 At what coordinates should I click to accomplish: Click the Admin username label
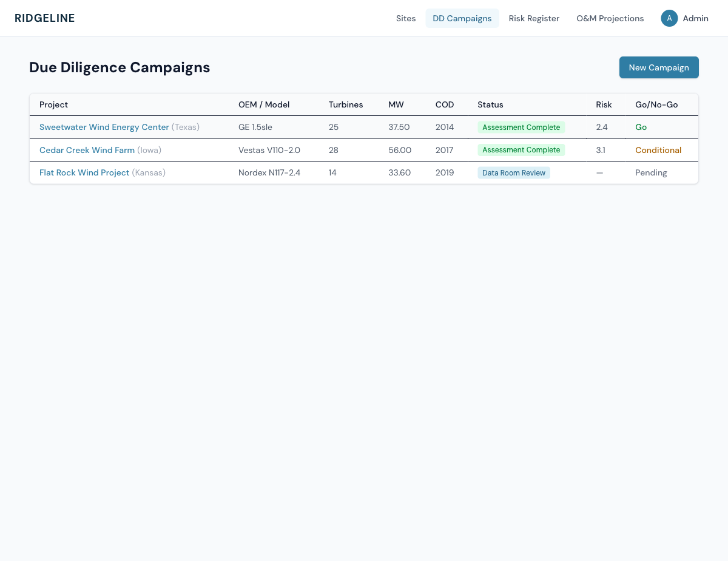tap(695, 18)
